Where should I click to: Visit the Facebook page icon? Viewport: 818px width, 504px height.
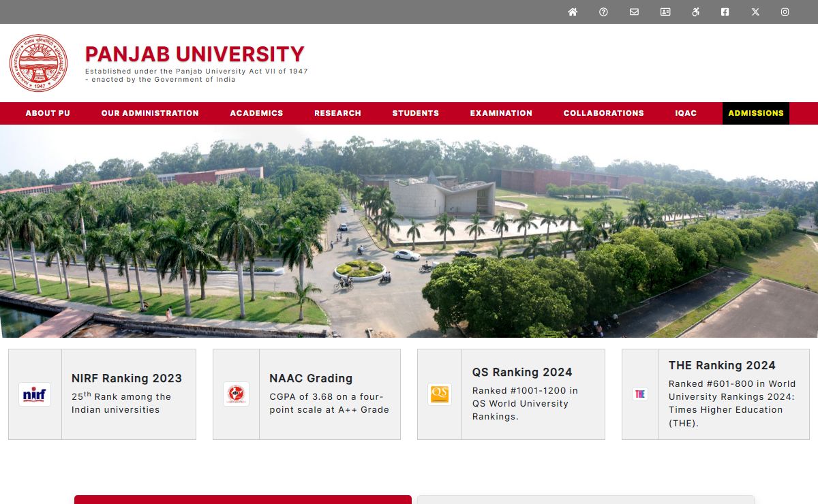[x=725, y=12]
